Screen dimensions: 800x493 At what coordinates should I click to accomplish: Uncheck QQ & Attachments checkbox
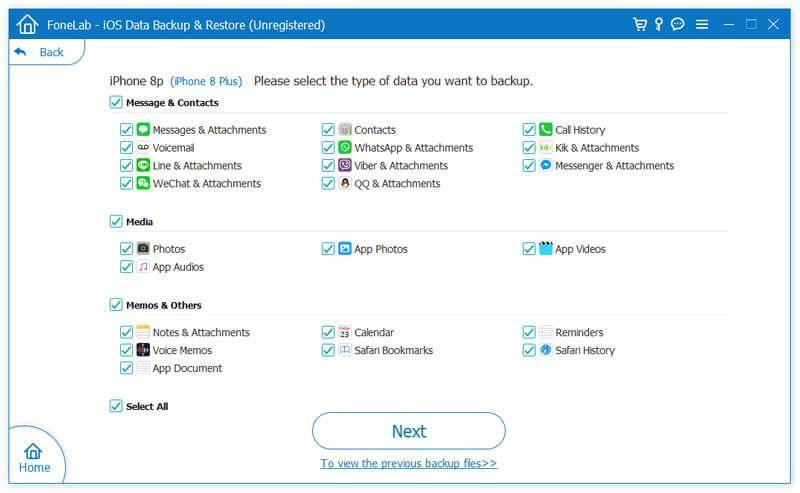[328, 183]
